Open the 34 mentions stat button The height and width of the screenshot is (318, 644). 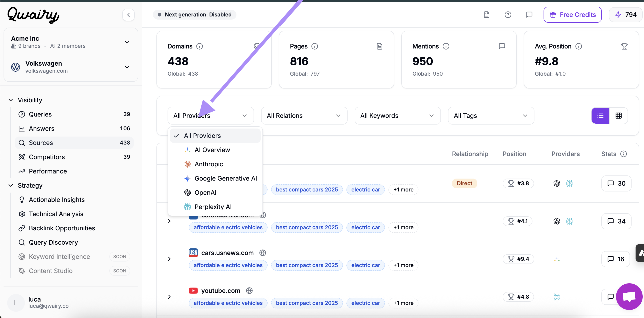pyautogui.click(x=616, y=221)
